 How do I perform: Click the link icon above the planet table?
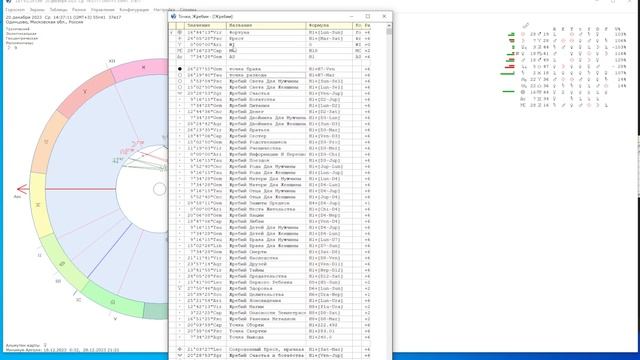526,25
